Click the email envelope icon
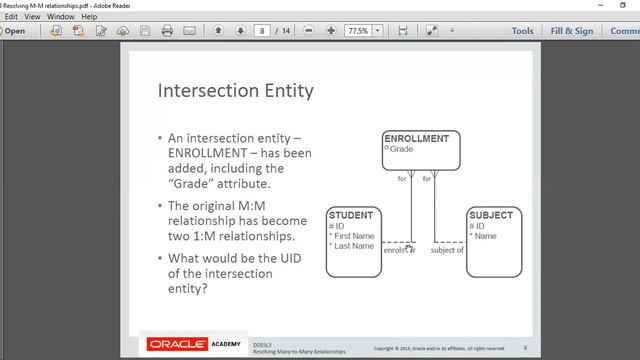640x360 pixels. click(189, 31)
